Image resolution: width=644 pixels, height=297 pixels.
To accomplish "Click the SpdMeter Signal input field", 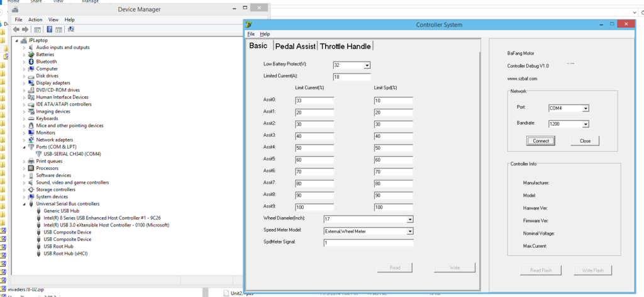I will (369, 243).
